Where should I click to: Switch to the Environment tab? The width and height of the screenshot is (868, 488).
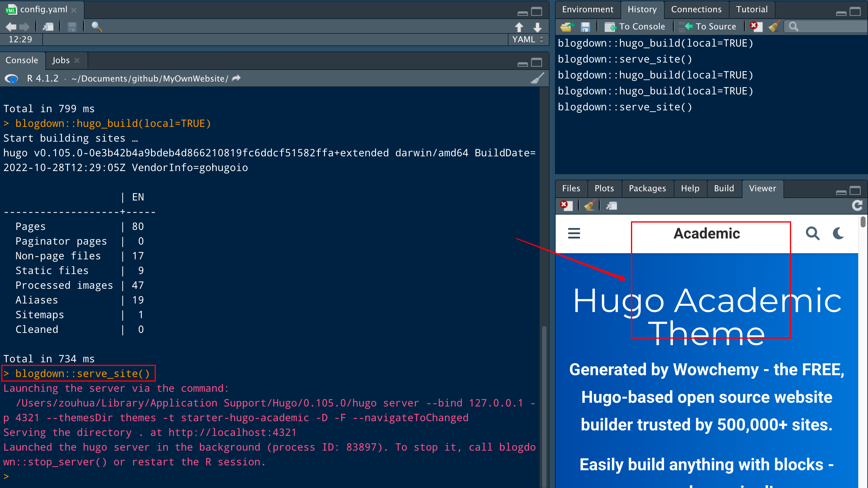(587, 10)
